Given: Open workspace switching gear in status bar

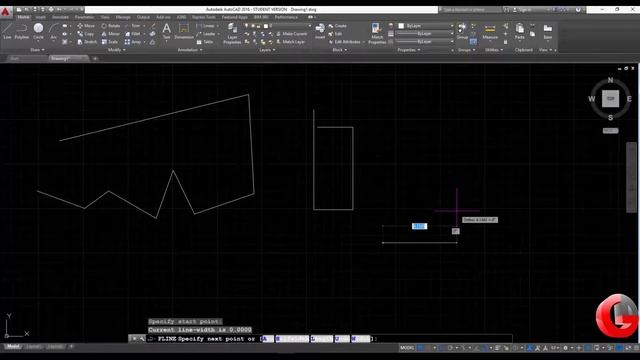Looking at the screenshot, I should click(x=565, y=348).
